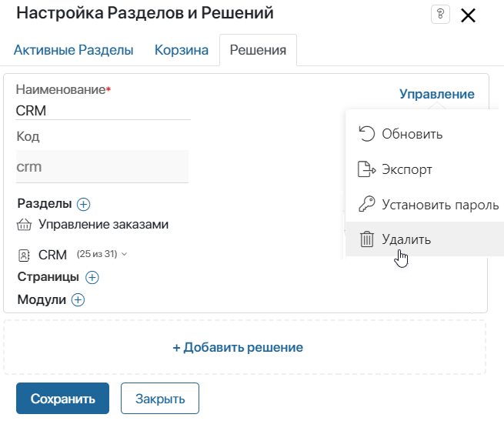
Task: Edit the Наименование field containing CRM
Action: coord(103,111)
